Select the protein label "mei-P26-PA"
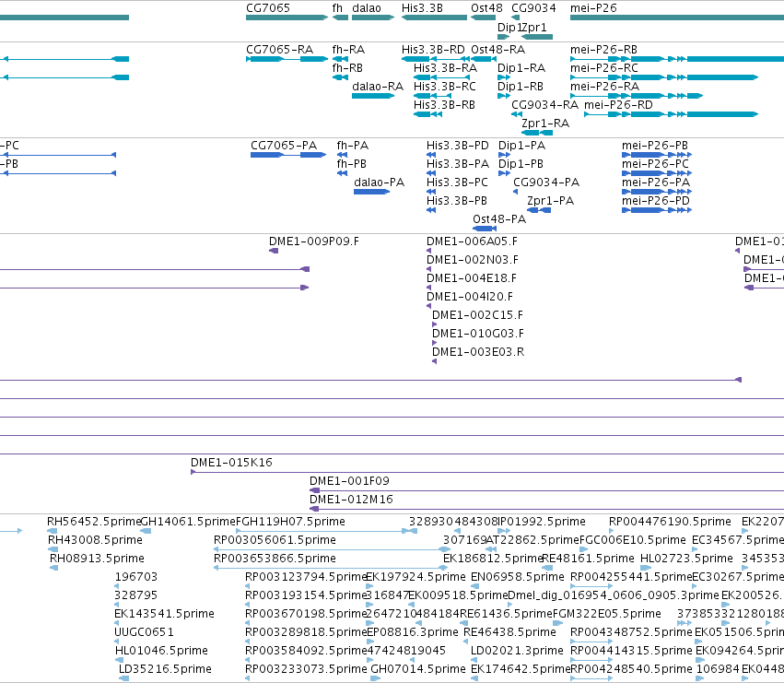The image size is (784, 683). click(656, 183)
